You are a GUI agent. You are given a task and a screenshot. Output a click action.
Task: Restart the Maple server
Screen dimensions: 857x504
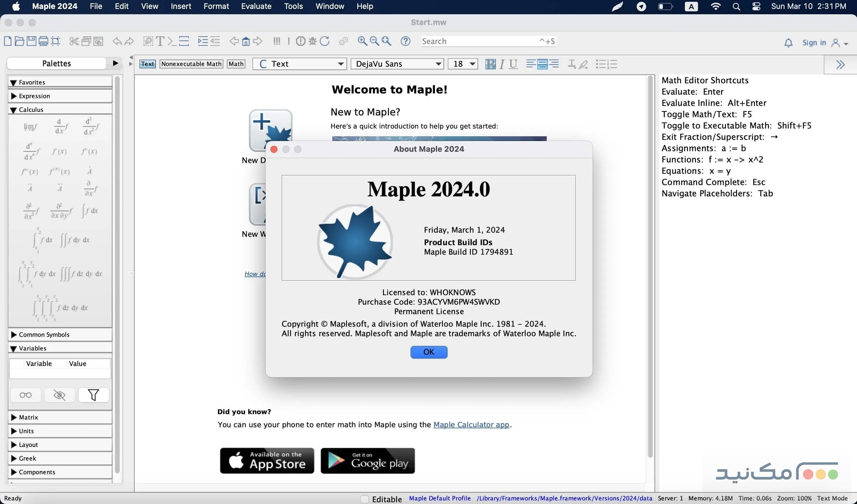pyautogui.click(x=325, y=41)
